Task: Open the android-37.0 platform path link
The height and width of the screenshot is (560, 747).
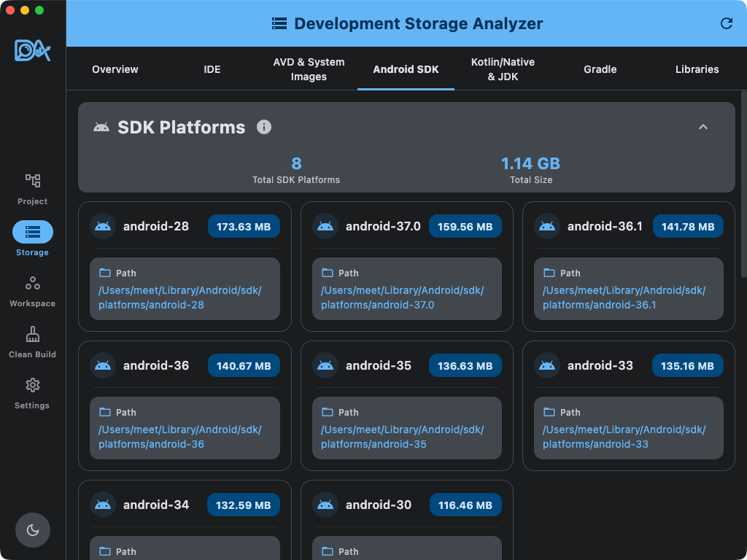Action: pos(403,297)
